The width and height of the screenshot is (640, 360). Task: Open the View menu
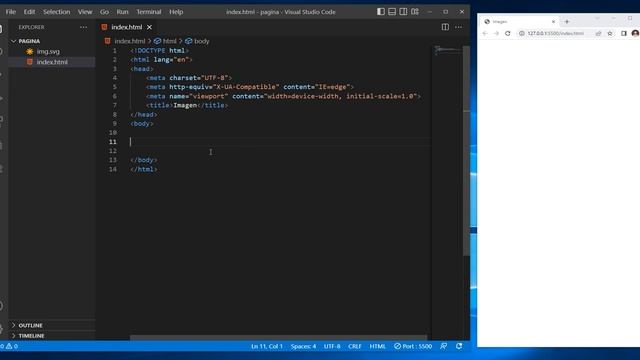85,12
